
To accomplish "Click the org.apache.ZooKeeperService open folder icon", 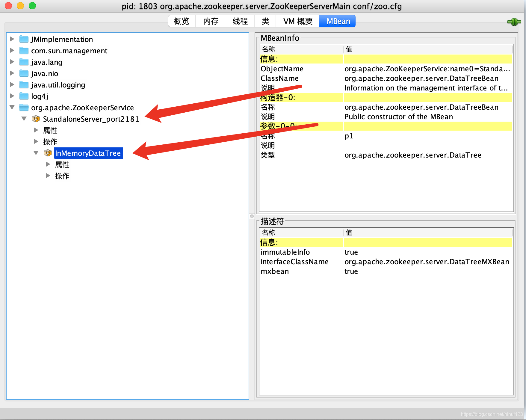I will tap(24, 108).
